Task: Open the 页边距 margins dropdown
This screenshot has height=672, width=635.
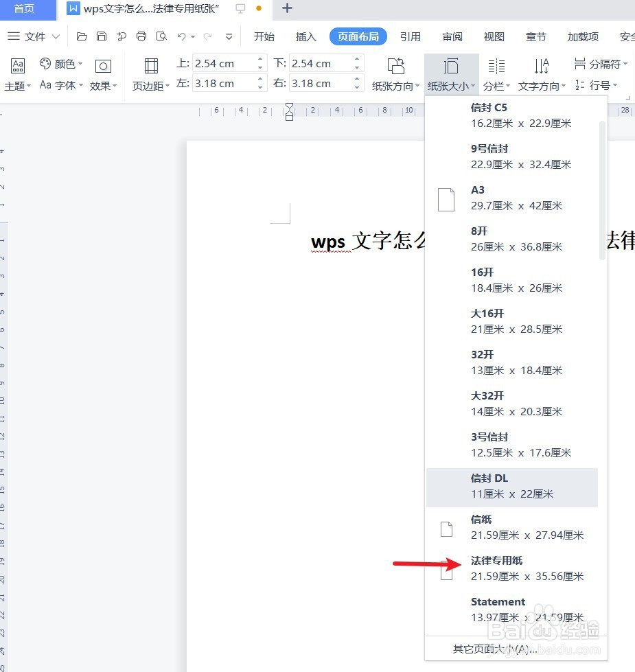Action: point(151,75)
